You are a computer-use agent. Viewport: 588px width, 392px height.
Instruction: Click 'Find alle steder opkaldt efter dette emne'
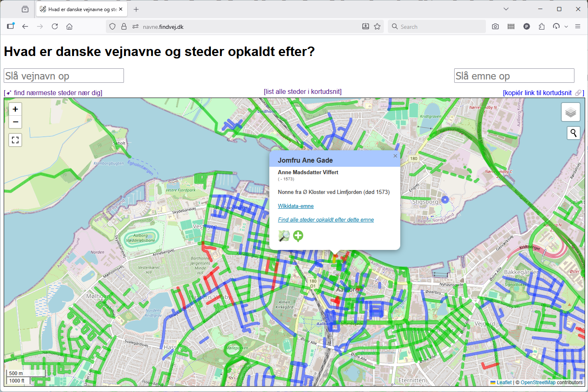(x=326, y=220)
